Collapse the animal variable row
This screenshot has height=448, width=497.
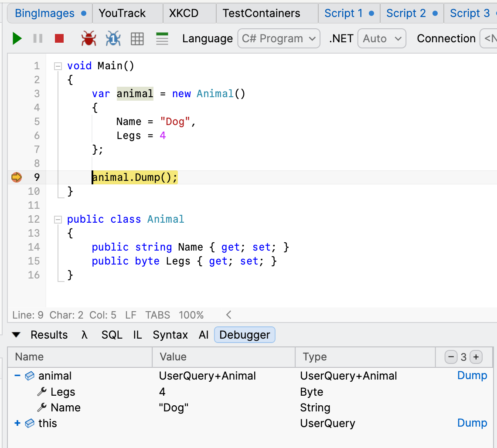17,376
